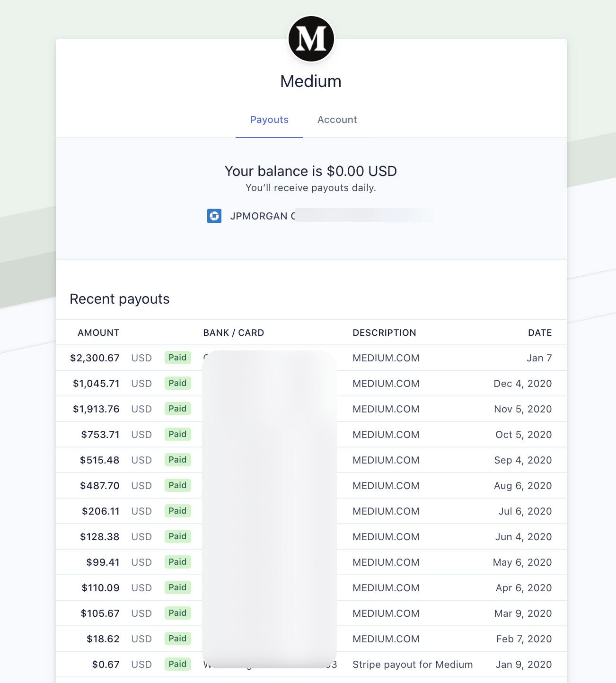Click the AMOUNT column header
Screen dimensions: 616x683
(98, 333)
